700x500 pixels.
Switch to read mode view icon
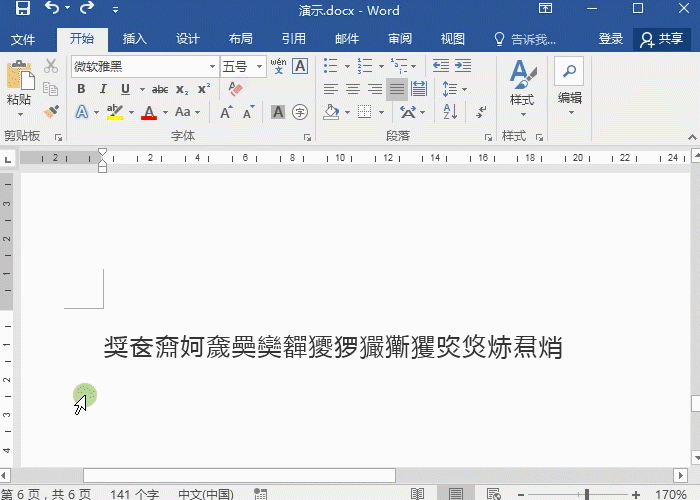pos(417,493)
